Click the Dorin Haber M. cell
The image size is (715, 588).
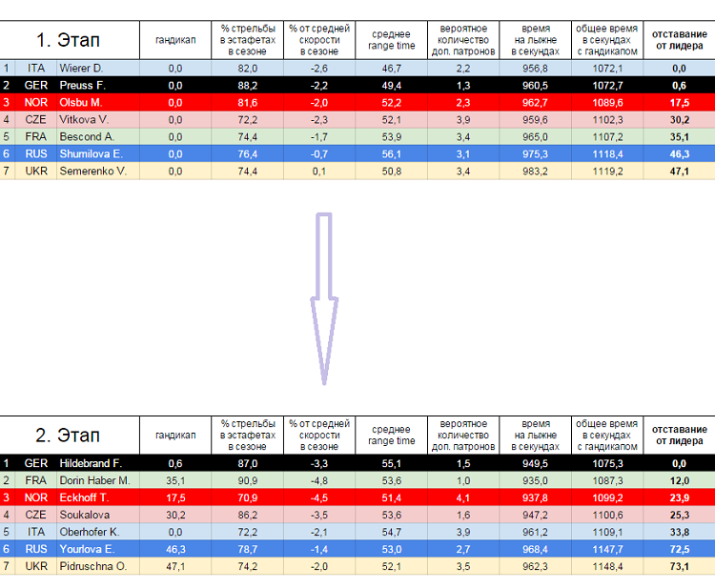click(94, 480)
